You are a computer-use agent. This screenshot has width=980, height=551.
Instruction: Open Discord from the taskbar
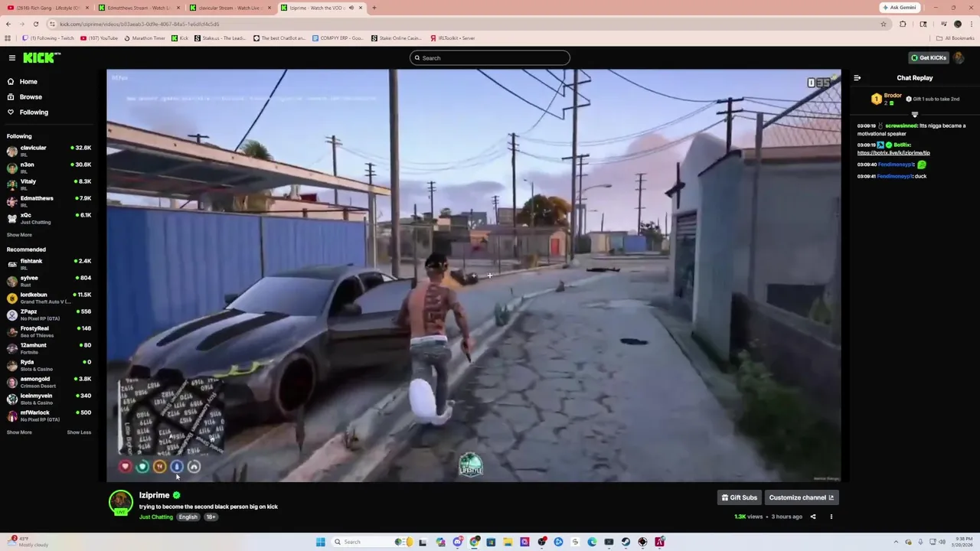pyautogui.click(x=458, y=542)
